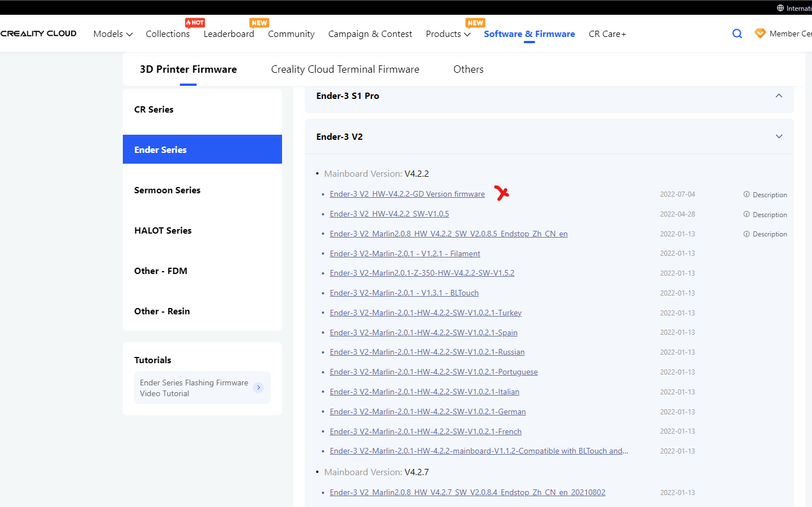Screen dimensions: 812x507
Task: Toggle the Ender-3 V2 section chevron
Action: click(x=779, y=136)
